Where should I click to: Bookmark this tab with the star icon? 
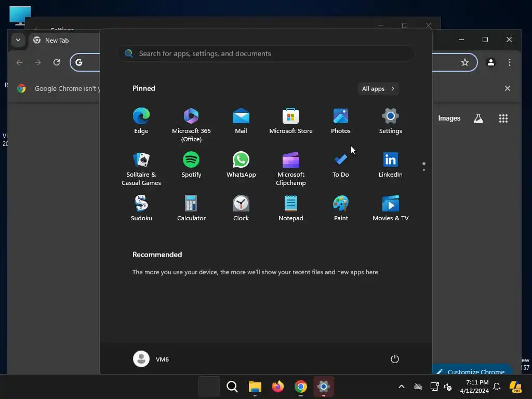click(x=465, y=62)
